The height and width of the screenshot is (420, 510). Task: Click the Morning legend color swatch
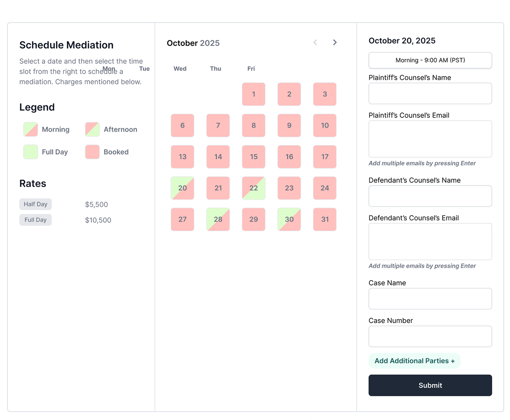pos(30,129)
